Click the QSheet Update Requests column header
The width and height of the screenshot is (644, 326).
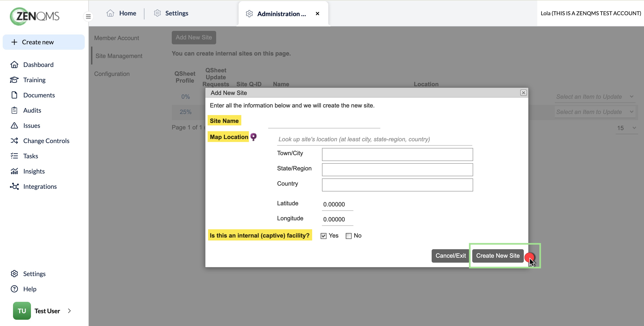point(216,77)
